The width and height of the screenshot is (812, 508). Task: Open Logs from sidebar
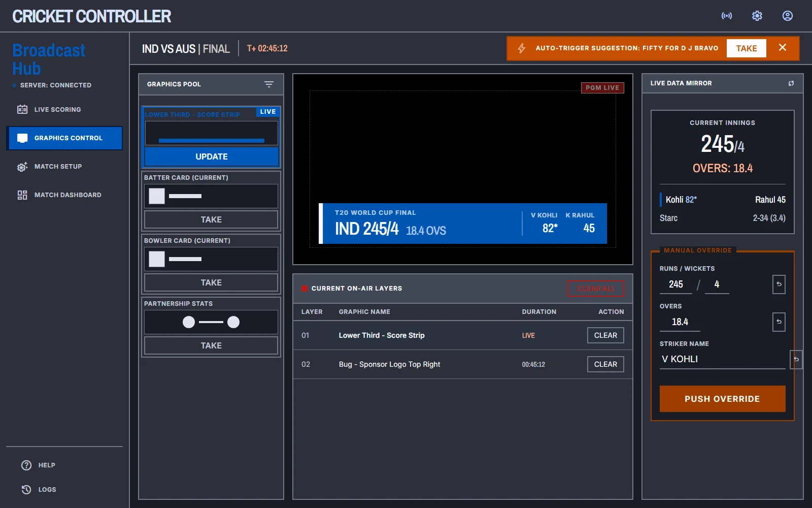(64, 490)
